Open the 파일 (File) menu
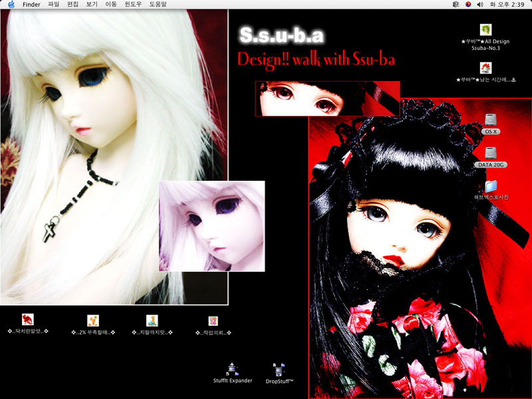This screenshot has width=532, height=399. [x=53, y=5]
